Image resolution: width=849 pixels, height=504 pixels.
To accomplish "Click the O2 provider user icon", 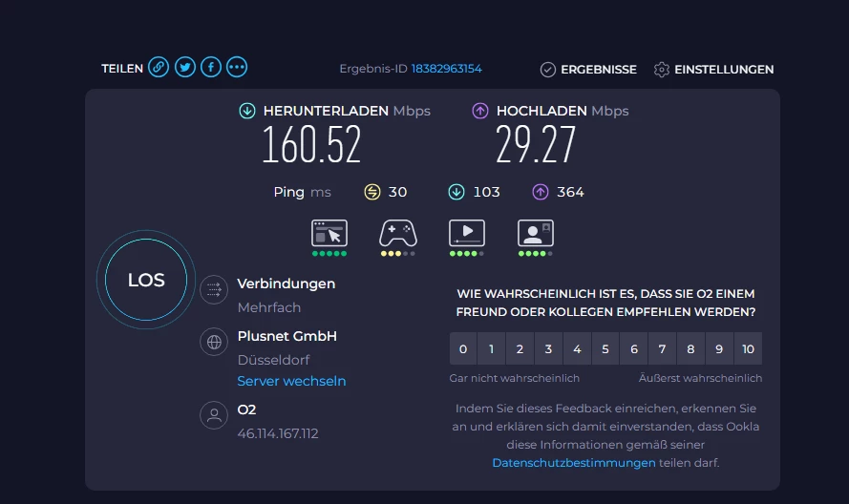I will [214, 415].
